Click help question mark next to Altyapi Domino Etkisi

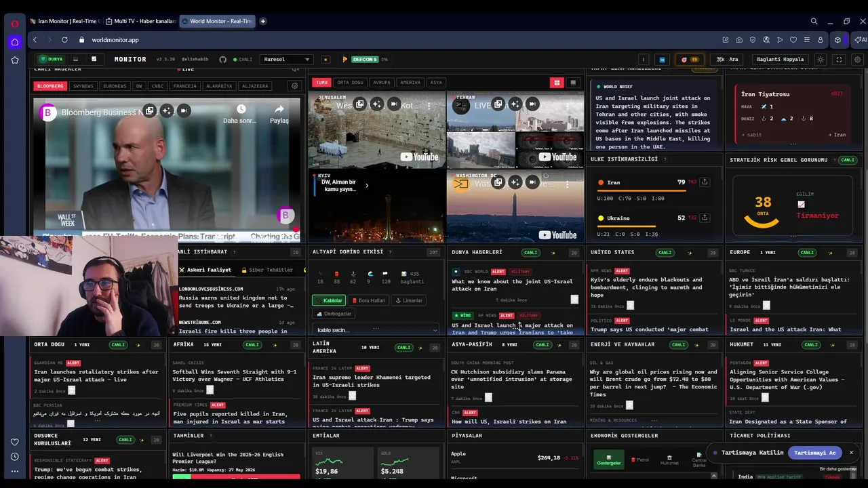pos(390,252)
